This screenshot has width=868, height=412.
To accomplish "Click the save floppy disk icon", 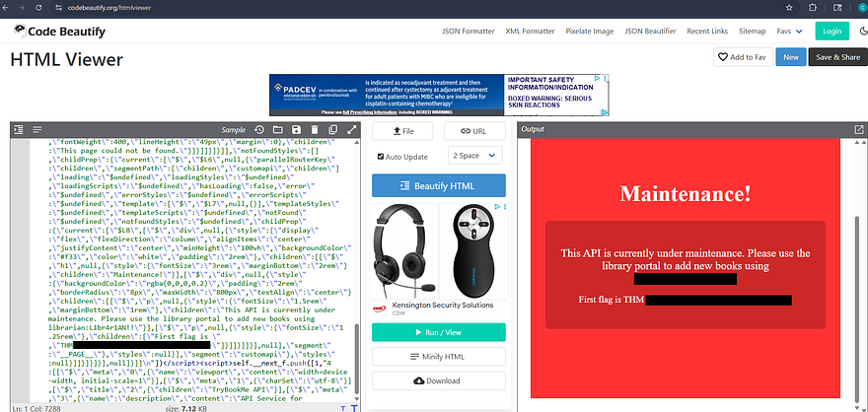I will click(x=297, y=130).
